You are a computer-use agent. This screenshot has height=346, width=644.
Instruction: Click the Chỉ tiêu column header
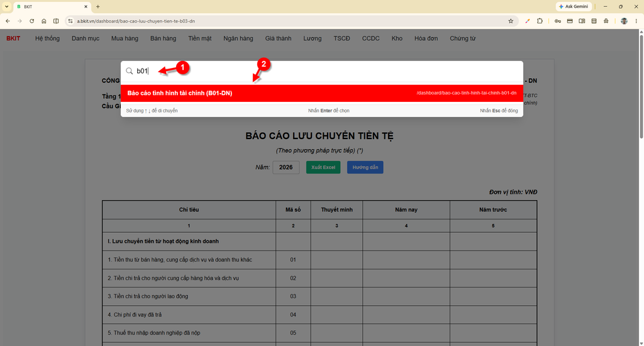[x=189, y=209]
